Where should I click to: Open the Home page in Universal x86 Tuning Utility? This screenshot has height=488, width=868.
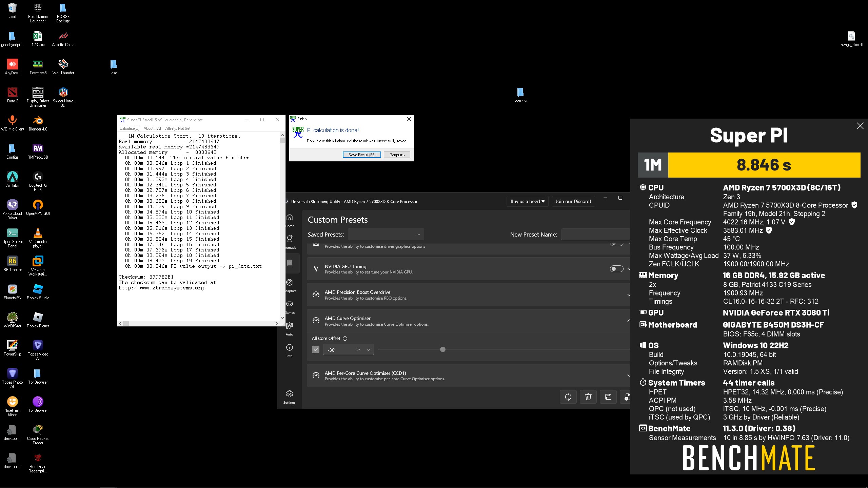(x=290, y=220)
